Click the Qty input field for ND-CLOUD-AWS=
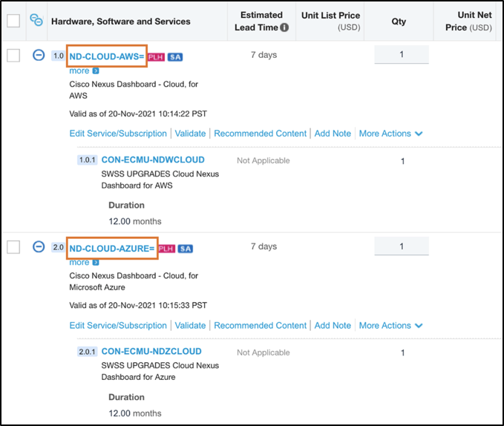This screenshot has width=504, height=426. coord(402,54)
